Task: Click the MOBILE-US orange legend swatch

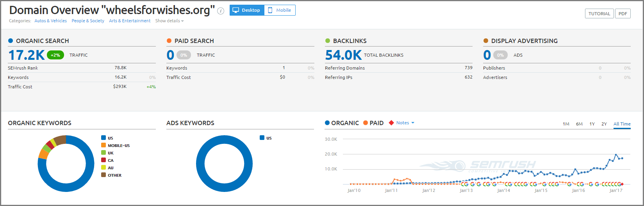Action: click(x=103, y=145)
